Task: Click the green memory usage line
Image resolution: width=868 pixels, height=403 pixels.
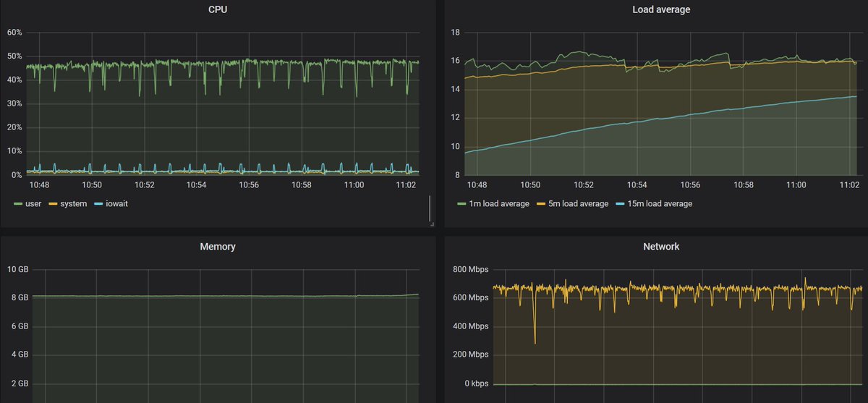Action: pyautogui.click(x=225, y=296)
